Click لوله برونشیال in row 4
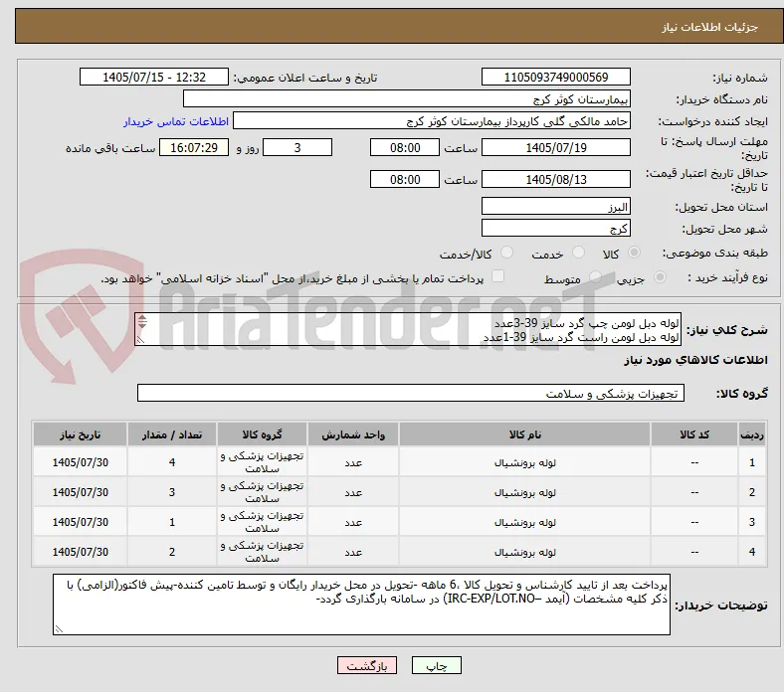 coord(524,552)
